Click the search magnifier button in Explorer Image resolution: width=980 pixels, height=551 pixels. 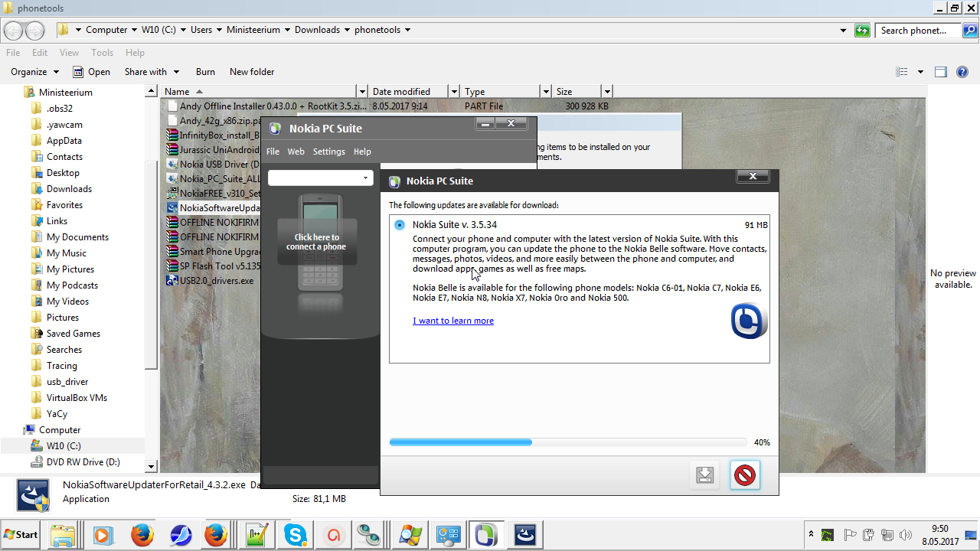(969, 31)
